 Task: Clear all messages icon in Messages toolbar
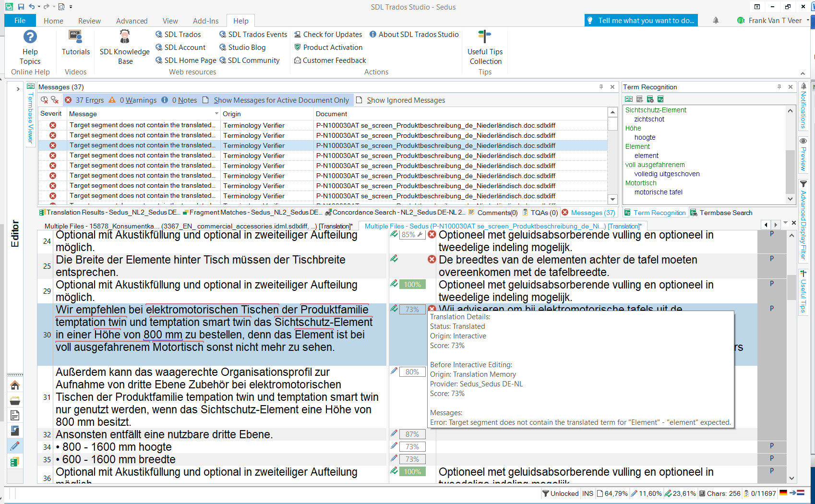point(55,100)
